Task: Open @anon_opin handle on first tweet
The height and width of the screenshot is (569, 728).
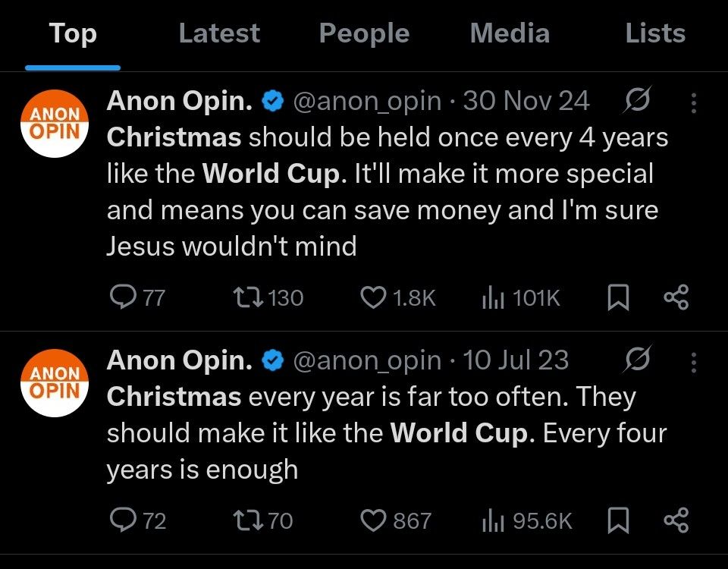Action: [x=366, y=101]
